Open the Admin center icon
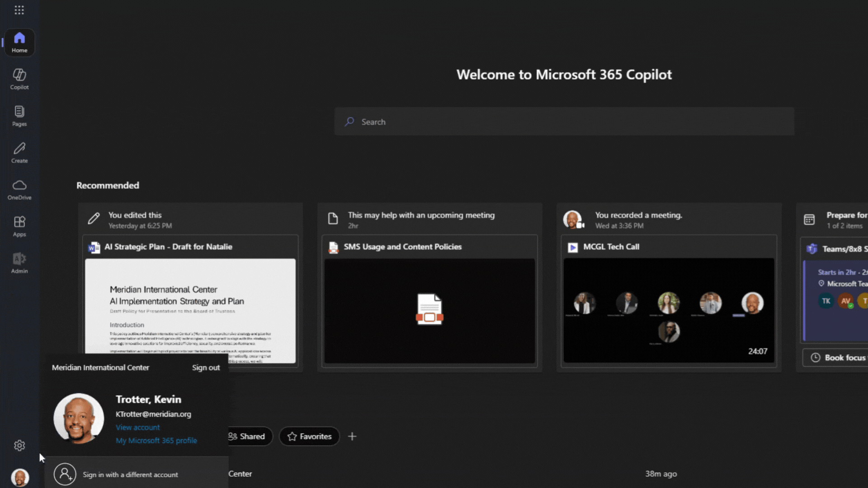The image size is (868, 488). [19, 263]
